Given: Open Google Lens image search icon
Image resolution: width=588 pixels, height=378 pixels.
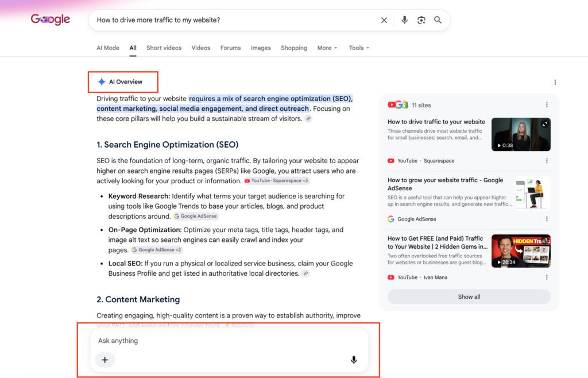Looking at the screenshot, I should (421, 20).
